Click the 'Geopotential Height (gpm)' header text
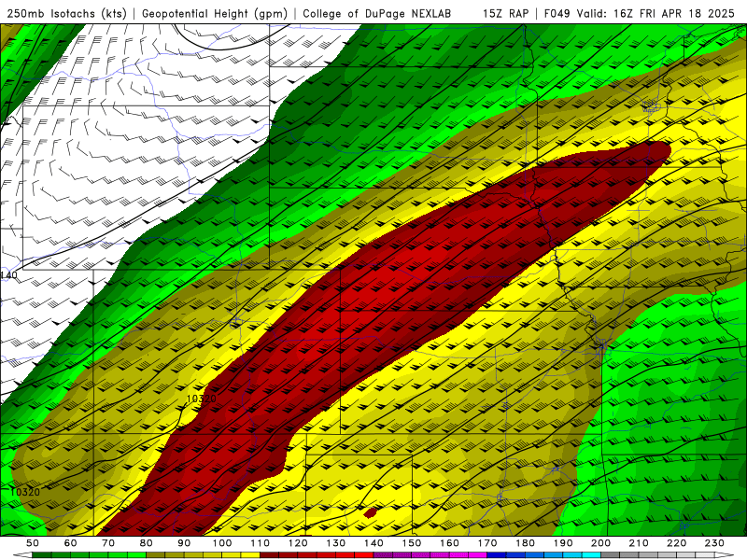This screenshot has height=560, width=747. coord(215,13)
